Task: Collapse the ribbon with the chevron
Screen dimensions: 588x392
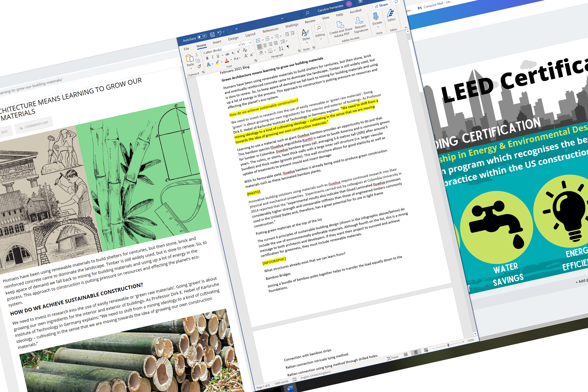Action: (406, 27)
